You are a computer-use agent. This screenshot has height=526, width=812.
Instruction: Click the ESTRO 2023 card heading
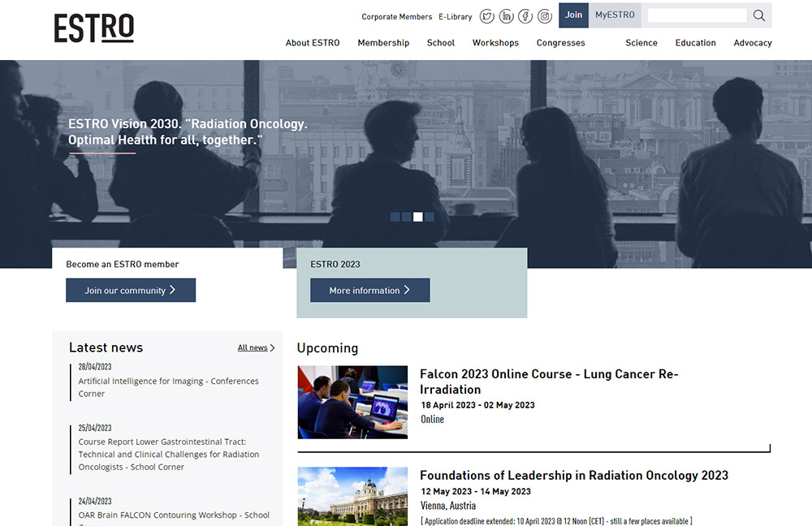335,264
